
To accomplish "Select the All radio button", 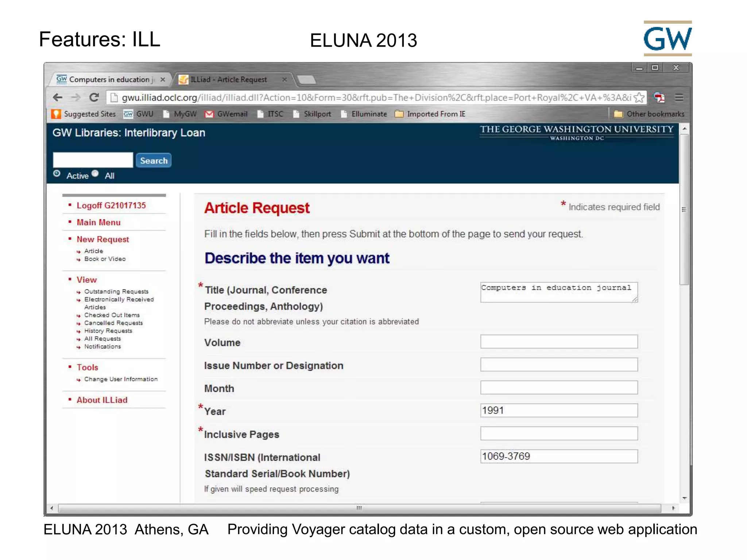I will pos(95,174).
